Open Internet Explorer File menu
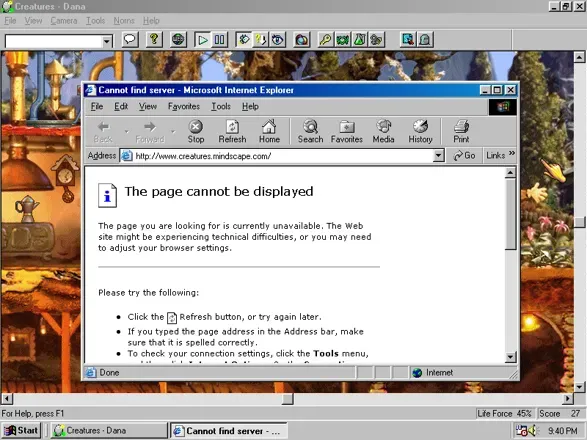 [x=97, y=106]
